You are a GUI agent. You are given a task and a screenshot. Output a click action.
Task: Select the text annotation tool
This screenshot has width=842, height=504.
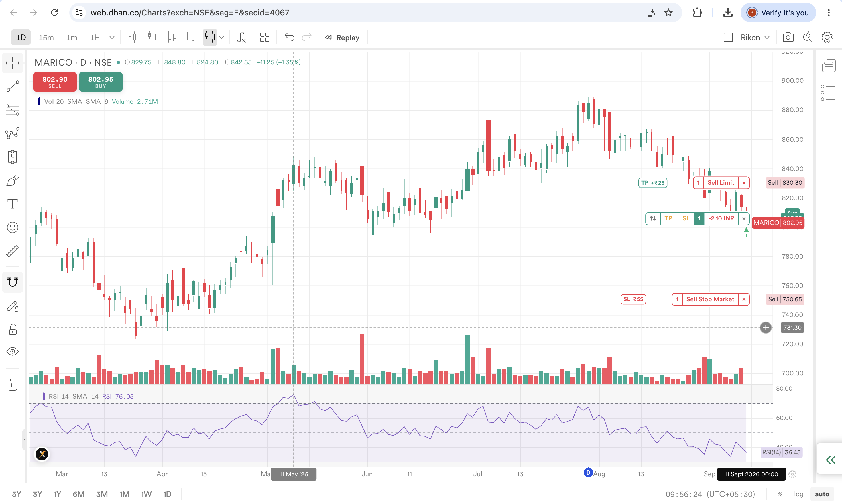[x=13, y=204]
